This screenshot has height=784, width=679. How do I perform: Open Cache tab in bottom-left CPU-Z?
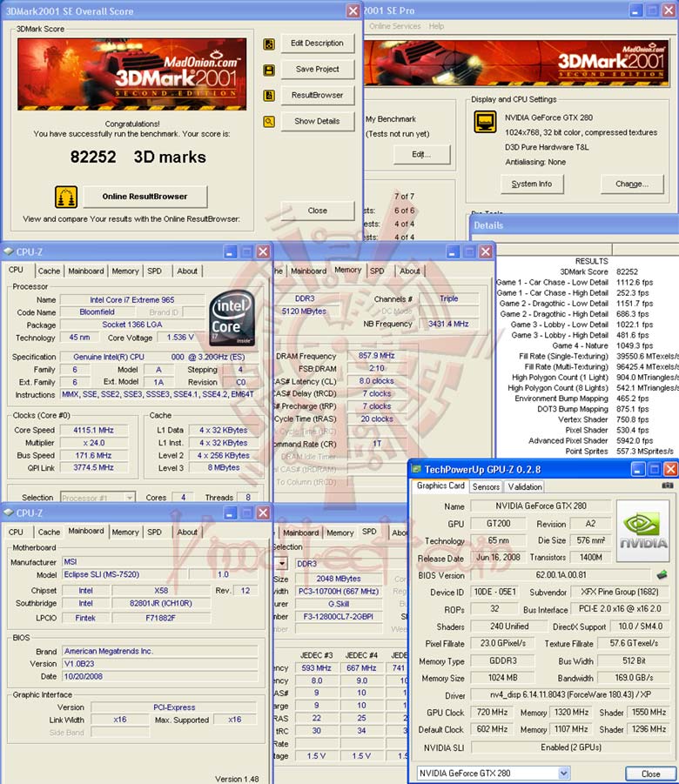click(49, 532)
